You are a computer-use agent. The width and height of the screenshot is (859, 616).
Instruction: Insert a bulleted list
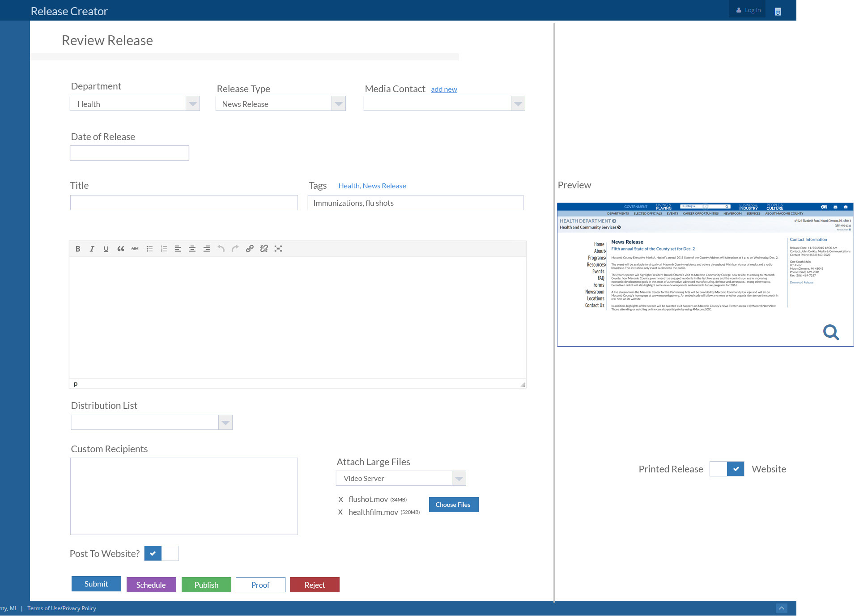pyautogui.click(x=149, y=249)
